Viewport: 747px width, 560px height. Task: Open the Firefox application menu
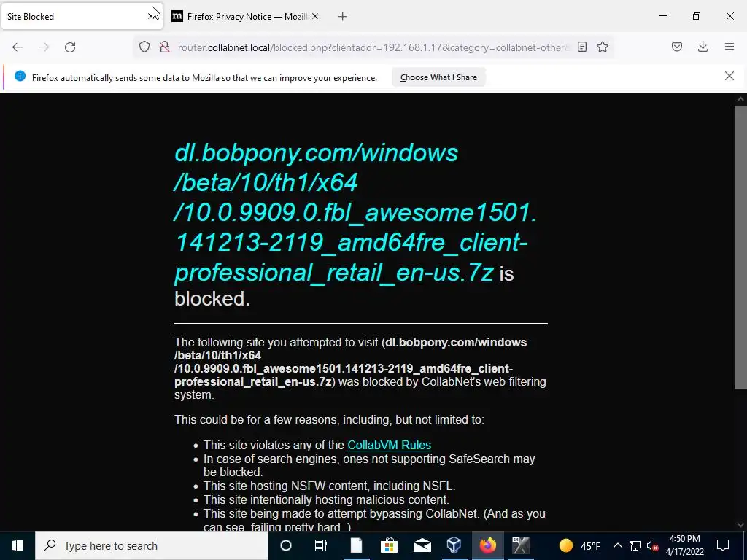click(x=729, y=47)
